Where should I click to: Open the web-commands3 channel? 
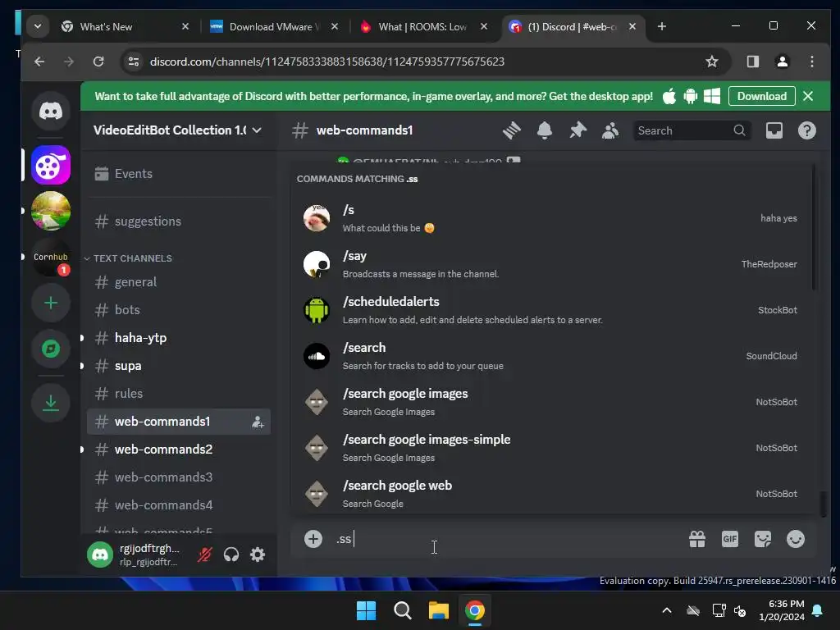[x=178, y=477]
